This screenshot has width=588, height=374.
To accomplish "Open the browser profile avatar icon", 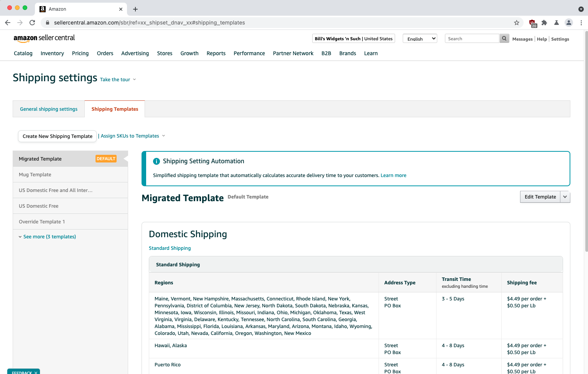I will (x=569, y=23).
